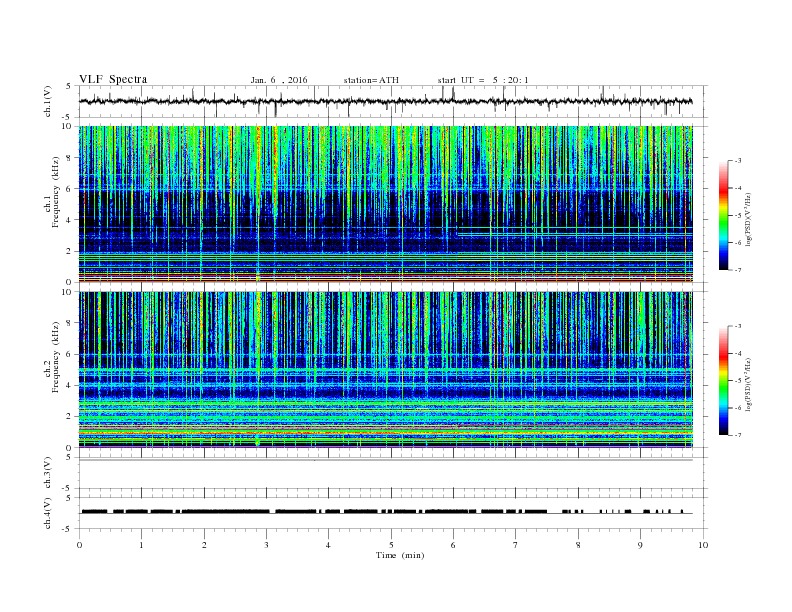Click the "ch.1(V)" waveform axis label
Screen dimensions: 792x612
[47, 101]
